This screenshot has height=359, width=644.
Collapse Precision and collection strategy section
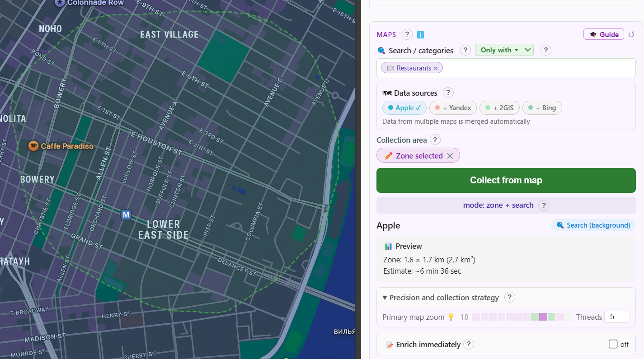click(441, 298)
